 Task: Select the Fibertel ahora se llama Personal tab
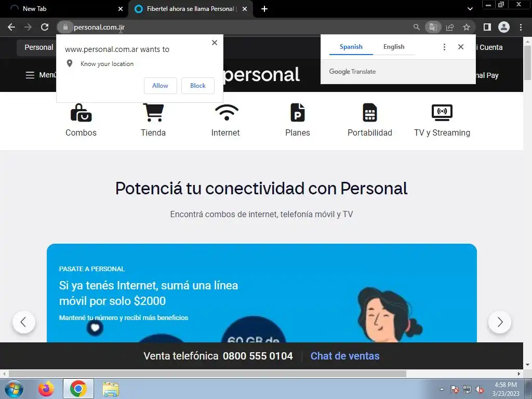[x=190, y=9]
